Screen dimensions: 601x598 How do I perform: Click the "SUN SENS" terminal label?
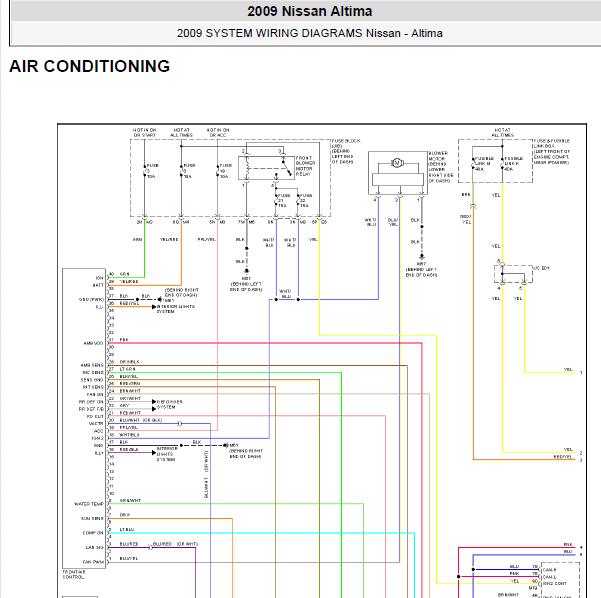tap(92, 518)
